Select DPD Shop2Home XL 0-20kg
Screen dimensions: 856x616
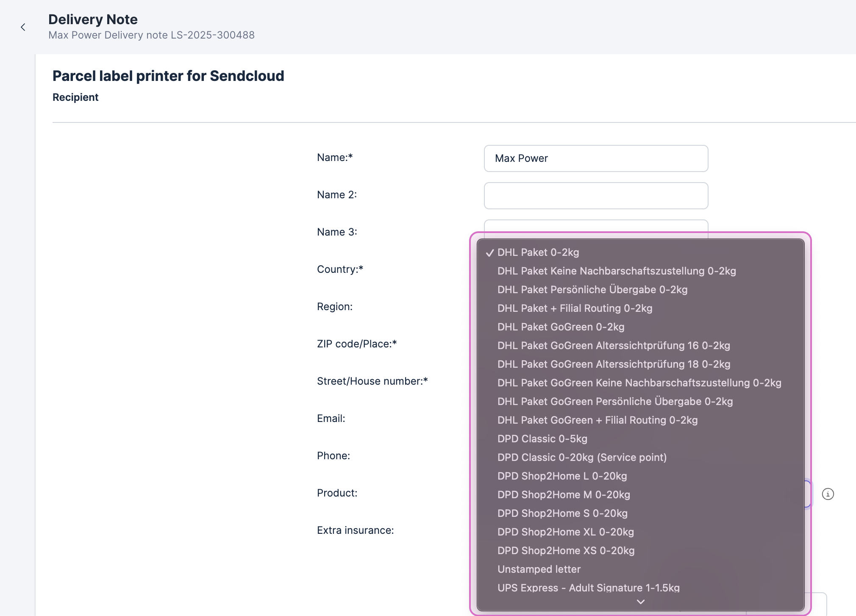click(565, 532)
